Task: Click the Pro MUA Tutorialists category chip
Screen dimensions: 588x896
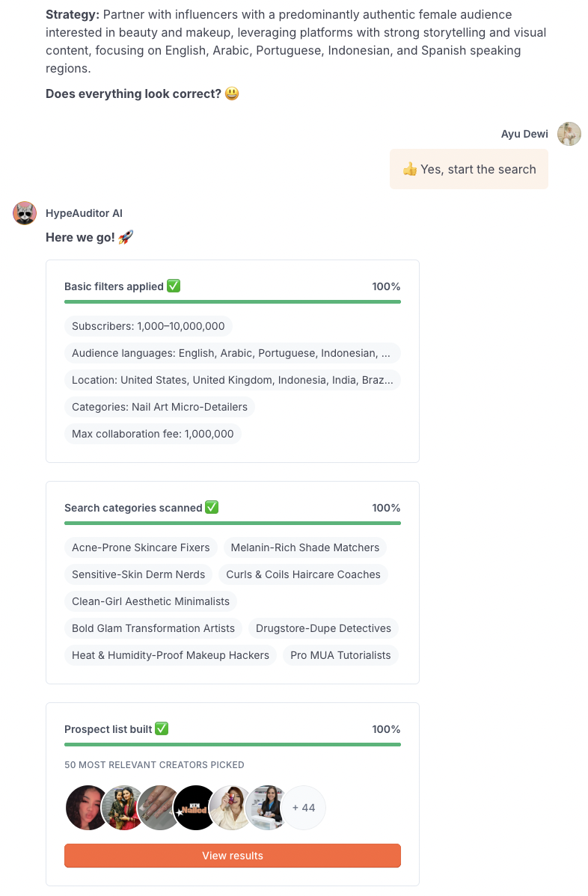Action: (340, 655)
